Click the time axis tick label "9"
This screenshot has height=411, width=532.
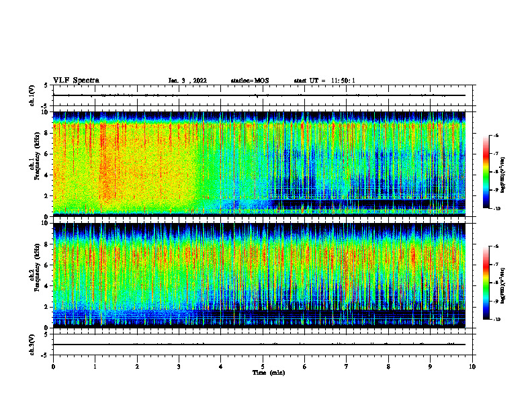(430, 367)
